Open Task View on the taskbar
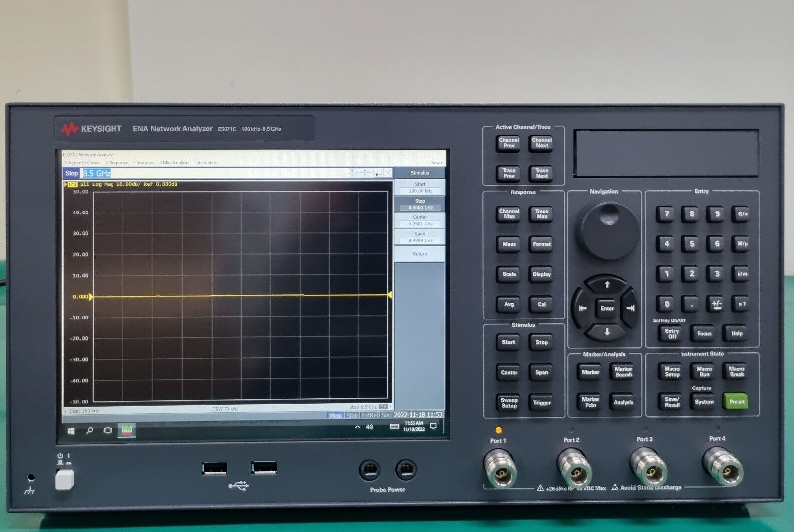This screenshot has height=532, width=794. [108, 430]
